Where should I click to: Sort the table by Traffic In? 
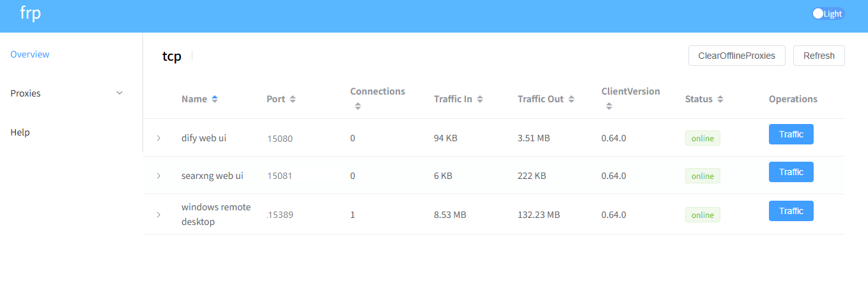(x=458, y=99)
